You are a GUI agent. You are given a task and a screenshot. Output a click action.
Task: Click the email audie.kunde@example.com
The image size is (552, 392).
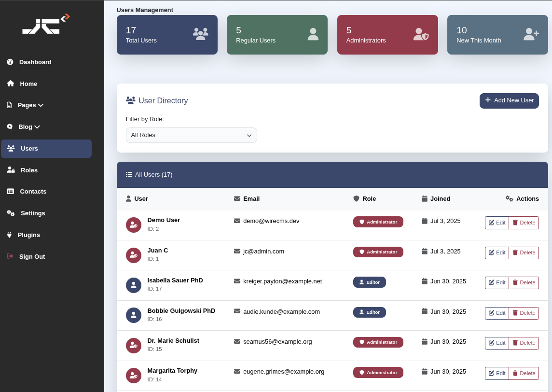[x=282, y=312]
